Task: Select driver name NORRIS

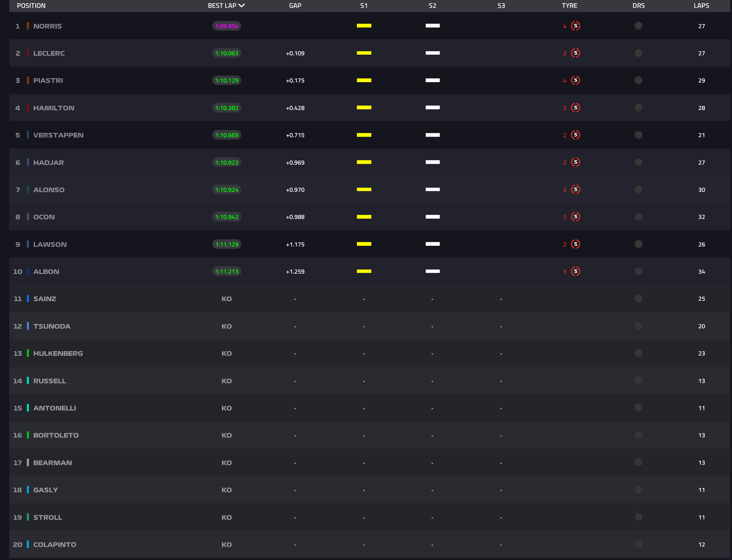Action: coord(48,26)
